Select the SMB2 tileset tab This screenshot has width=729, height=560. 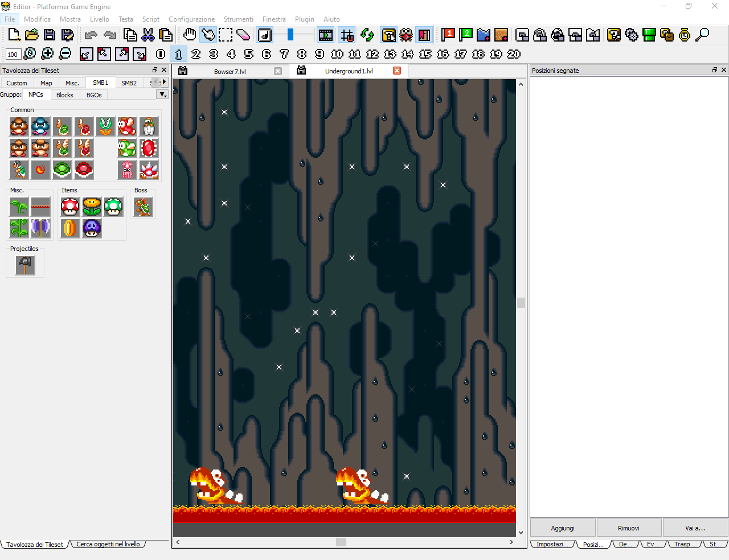click(x=129, y=83)
